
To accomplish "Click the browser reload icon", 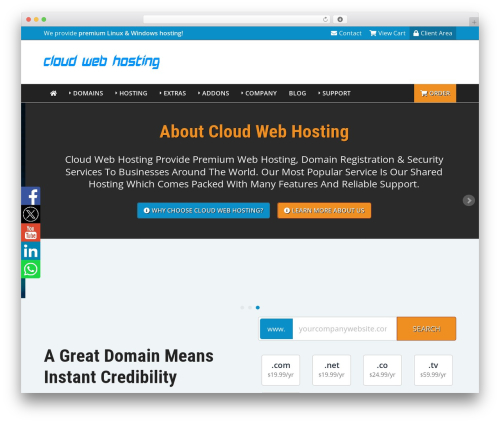I will pyautogui.click(x=325, y=19).
